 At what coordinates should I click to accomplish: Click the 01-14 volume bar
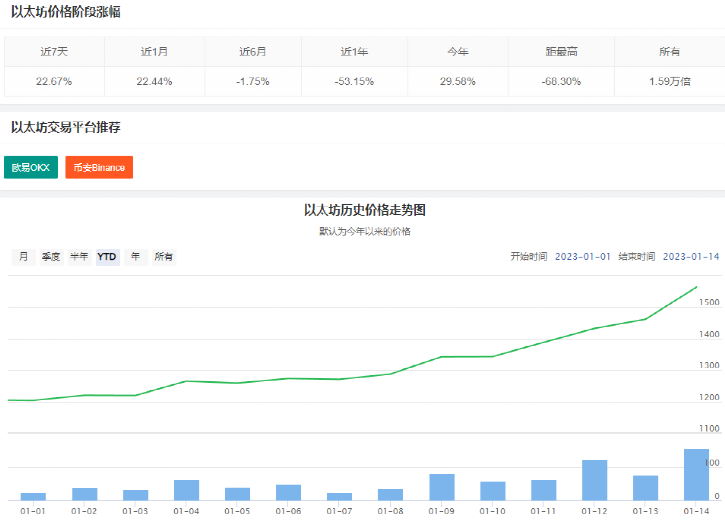click(x=696, y=475)
